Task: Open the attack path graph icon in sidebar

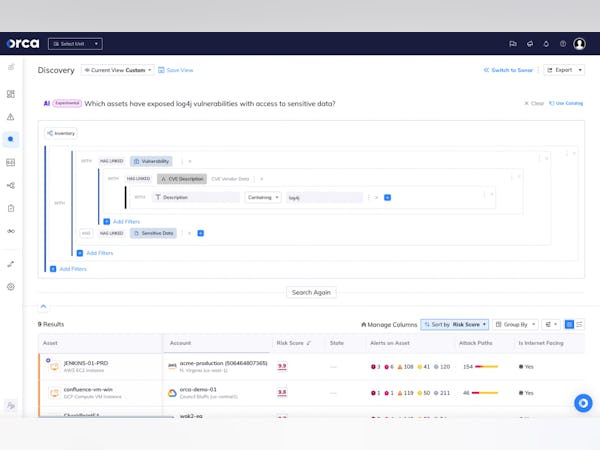Action: (x=11, y=186)
